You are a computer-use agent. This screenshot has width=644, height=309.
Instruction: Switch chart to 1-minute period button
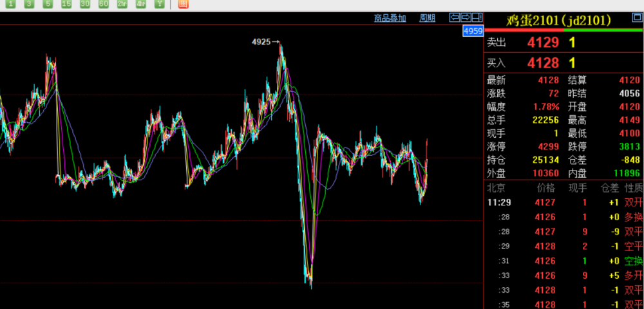pos(11,4)
